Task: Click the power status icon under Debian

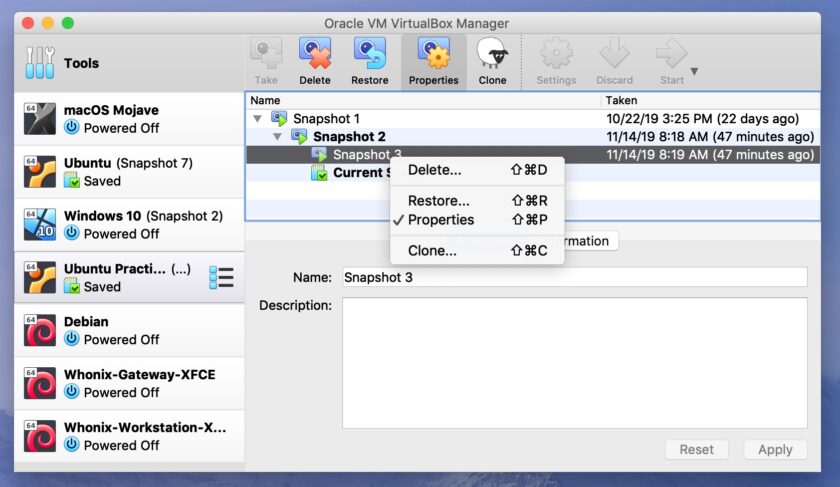Action: point(71,339)
